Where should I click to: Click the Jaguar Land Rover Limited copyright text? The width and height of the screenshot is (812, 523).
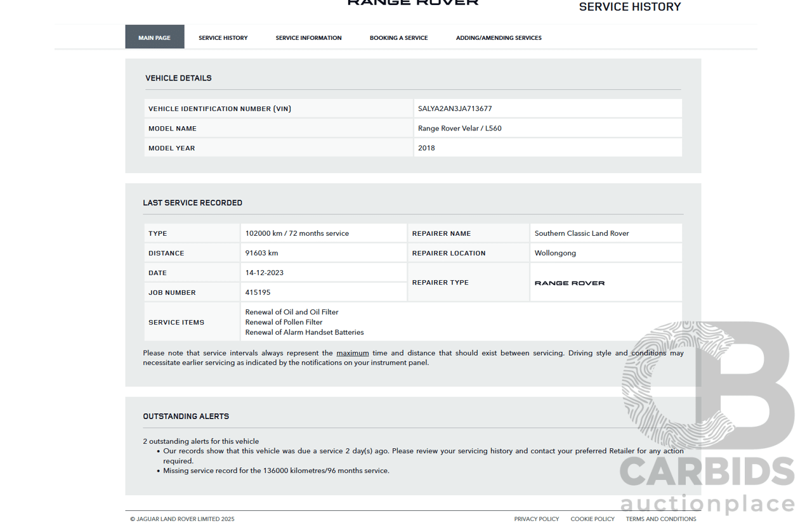coord(182,519)
